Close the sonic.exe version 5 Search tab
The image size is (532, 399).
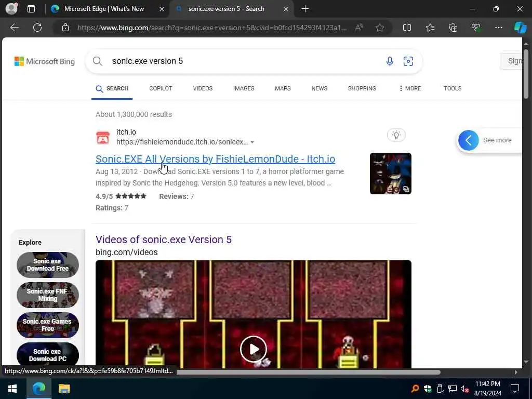pyautogui.click(x=286, y=9)
